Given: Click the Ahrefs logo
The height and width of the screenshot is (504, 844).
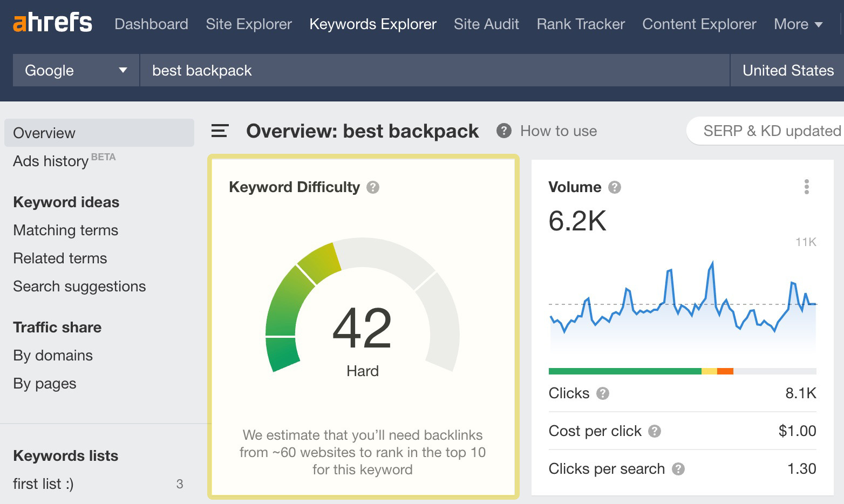Looking at the screenshot, I should click(x=52, y=23).
